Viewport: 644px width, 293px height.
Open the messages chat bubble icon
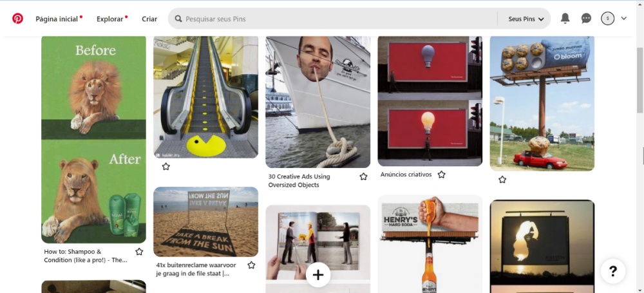click(x=586, y=19)
